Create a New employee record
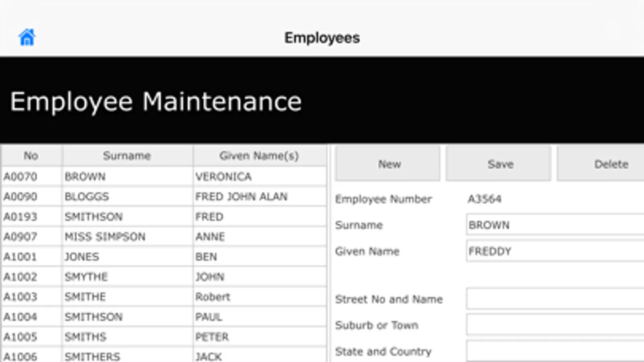Image resolution: width=644 pixels, height=362 pixels. click(x=387, y=164)
